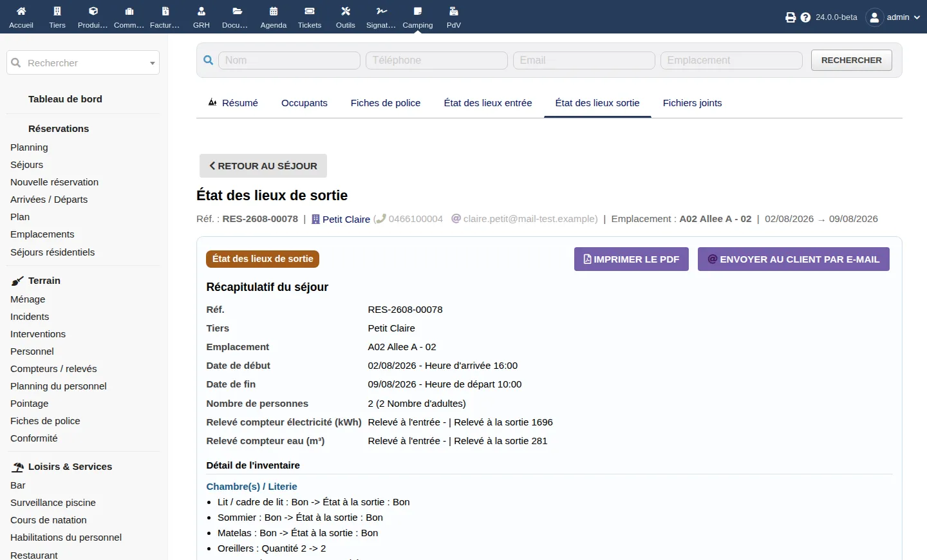Click IMPRIMER LE PDF button
Screen dimensions: 927x560
tap(632, 259)
